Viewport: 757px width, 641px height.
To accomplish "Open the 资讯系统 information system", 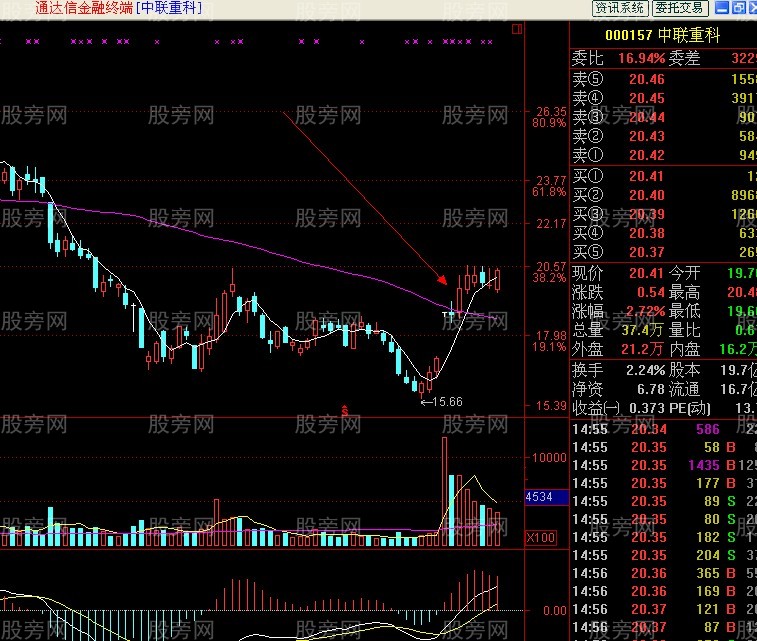I will (x=619, y=8).
